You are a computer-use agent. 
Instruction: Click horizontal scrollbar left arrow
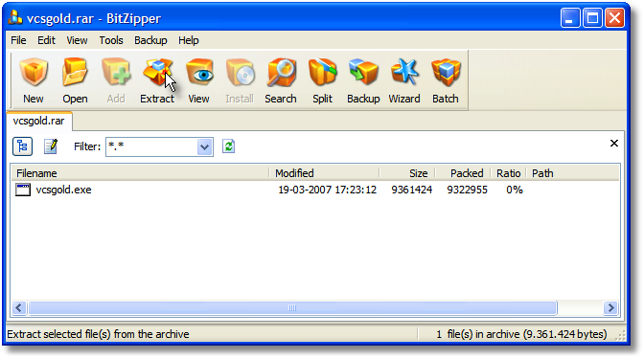19,307
